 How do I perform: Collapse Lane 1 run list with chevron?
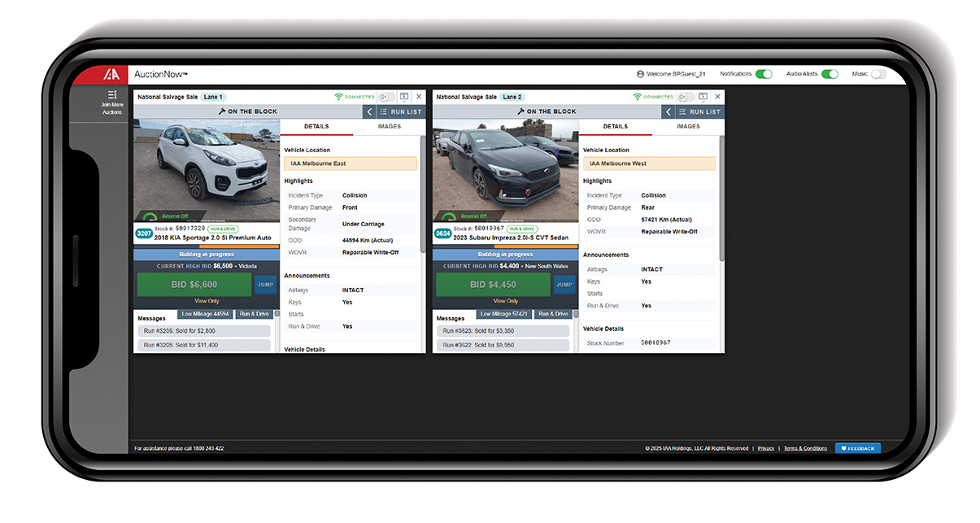(x=370, y=111)
